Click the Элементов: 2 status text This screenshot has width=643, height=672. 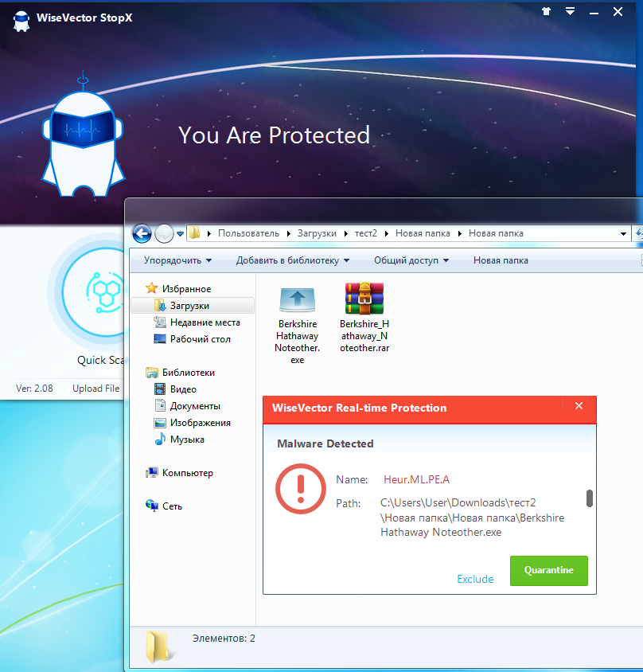coord(224,638)
